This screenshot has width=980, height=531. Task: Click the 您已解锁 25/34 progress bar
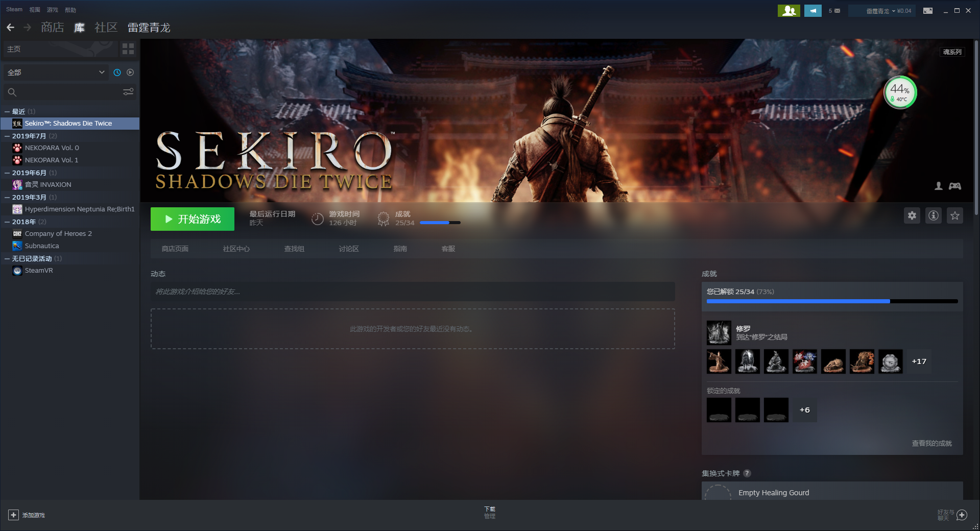click(x=832, y=301)
